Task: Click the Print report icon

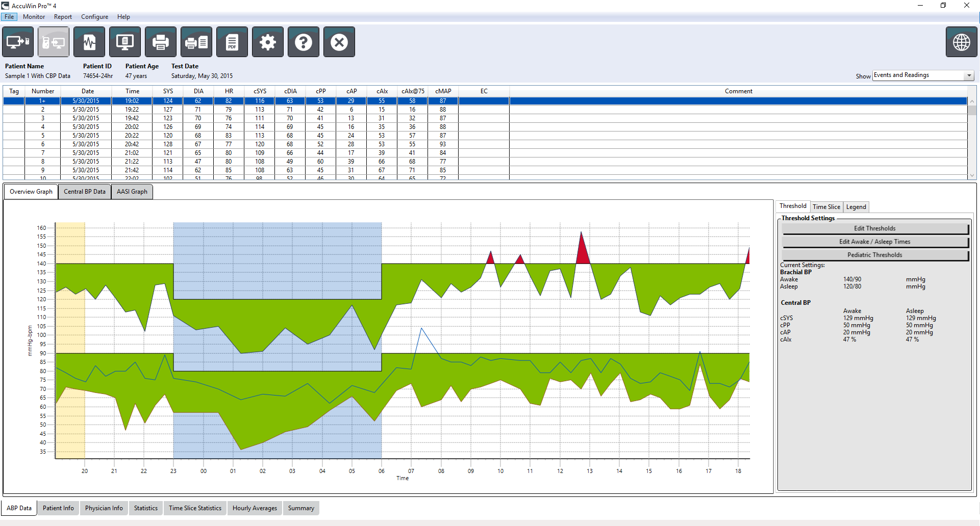Action: (161, 42)
